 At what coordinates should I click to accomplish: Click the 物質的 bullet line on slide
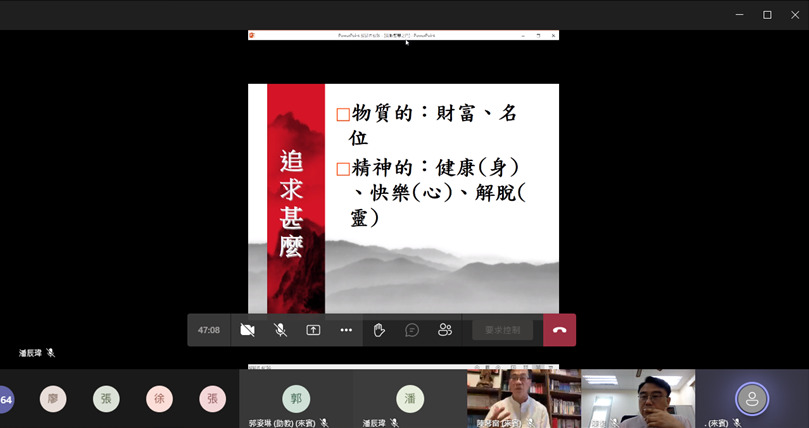click(426, 125)
